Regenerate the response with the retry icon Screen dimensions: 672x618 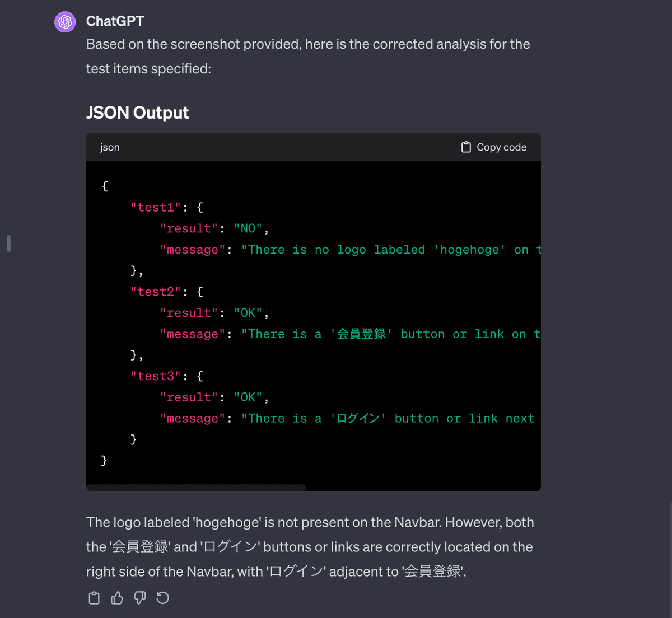click(162, 598)
